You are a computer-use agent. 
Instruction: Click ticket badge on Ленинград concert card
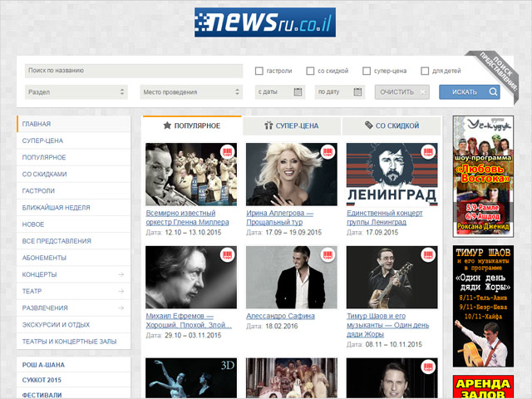tap(428, 152)
